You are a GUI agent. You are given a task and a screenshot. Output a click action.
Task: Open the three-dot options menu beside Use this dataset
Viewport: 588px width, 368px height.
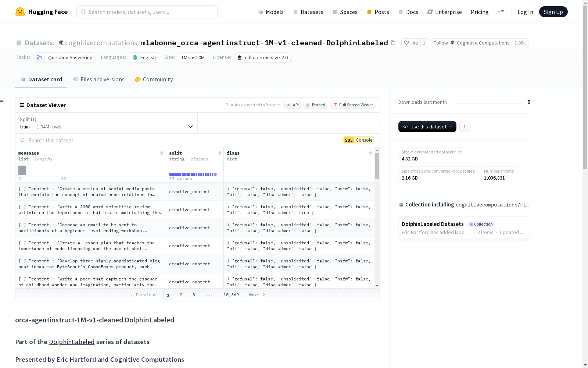pos(465,127)
